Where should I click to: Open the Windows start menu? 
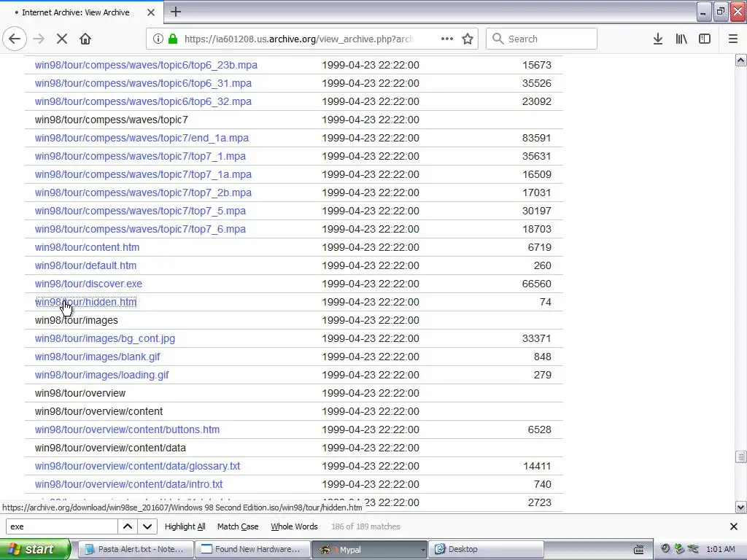[x=34, y=549]
